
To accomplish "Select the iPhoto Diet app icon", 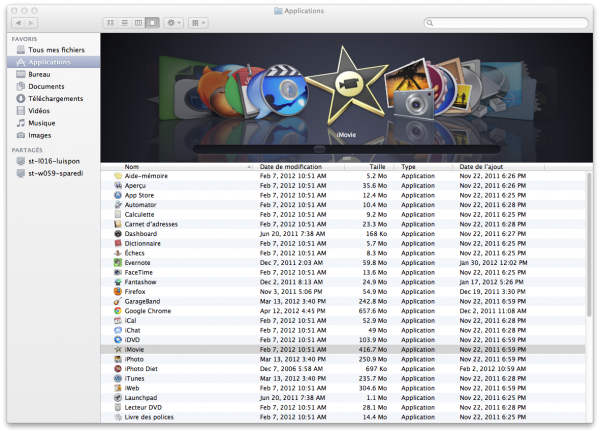I will (x=118, y=369).
